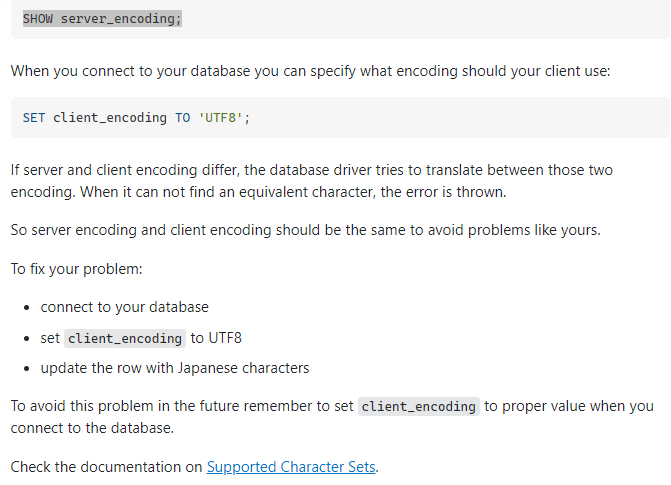This screenshot has width=671, height=485.
Task: Click the SET keyword in second snippet
Action: coord(34,118)
